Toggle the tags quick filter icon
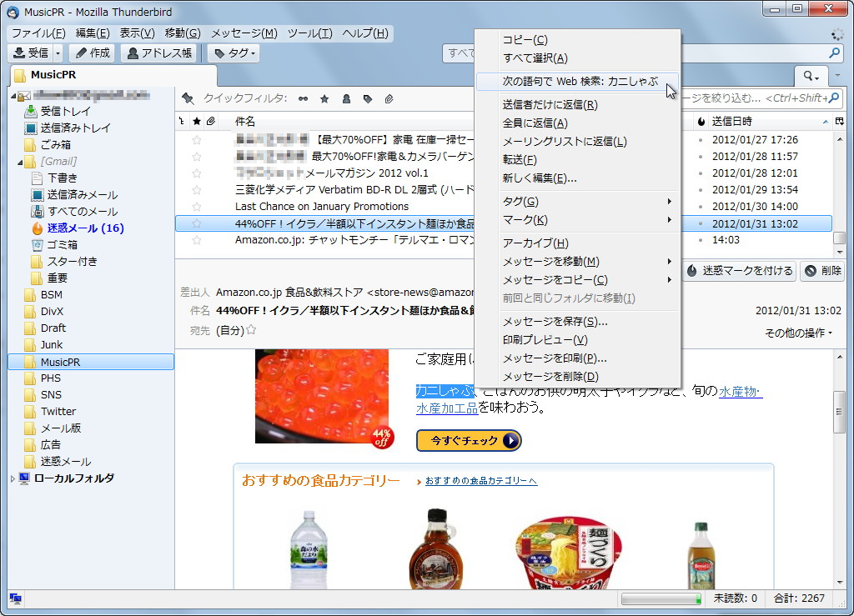Screen dimensions: 854x616 [368, 99]
